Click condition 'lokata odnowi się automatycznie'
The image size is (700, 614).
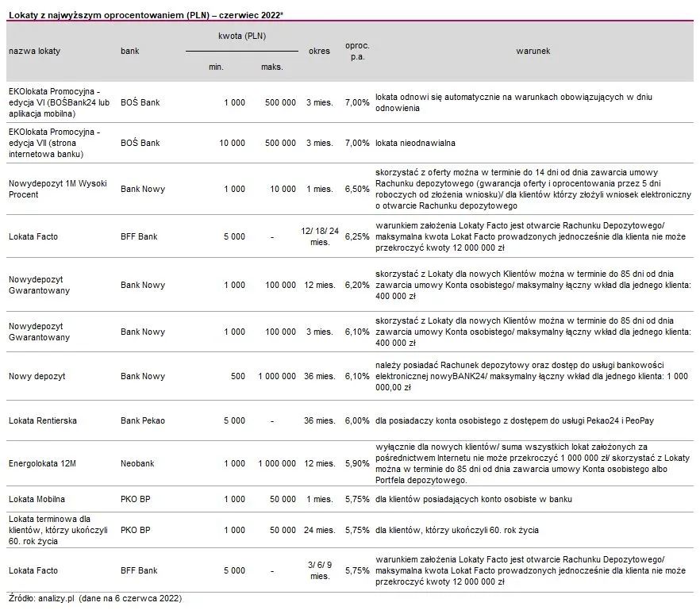coord(513,102)
